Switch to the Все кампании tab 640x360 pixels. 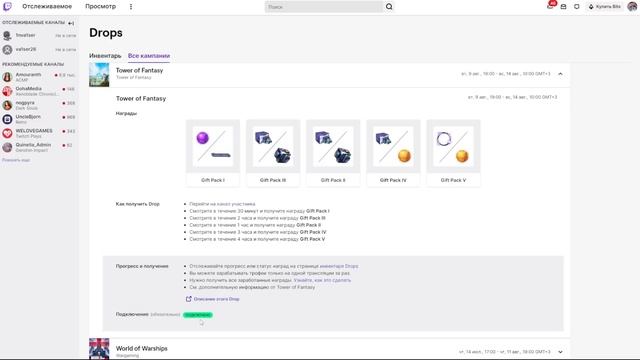click(x=149, y=56)
